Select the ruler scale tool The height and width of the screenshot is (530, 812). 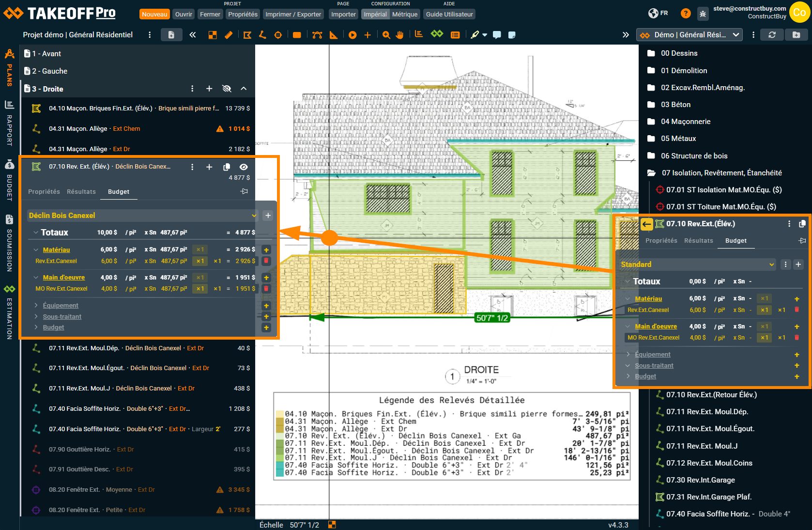coord(229,35)
